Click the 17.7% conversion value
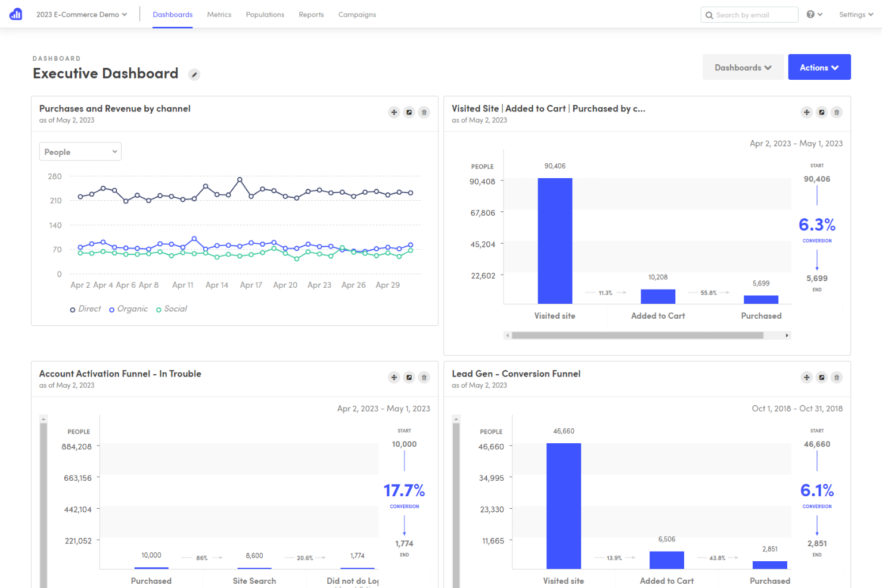 click(x=404, y=490)
